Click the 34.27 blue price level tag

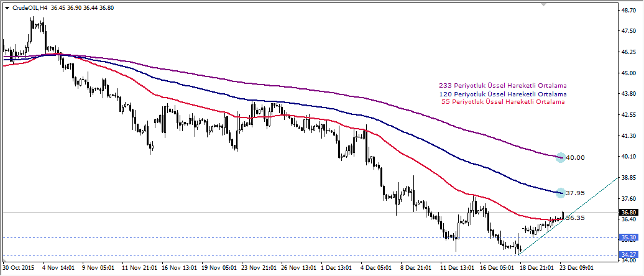coord(628,255)
